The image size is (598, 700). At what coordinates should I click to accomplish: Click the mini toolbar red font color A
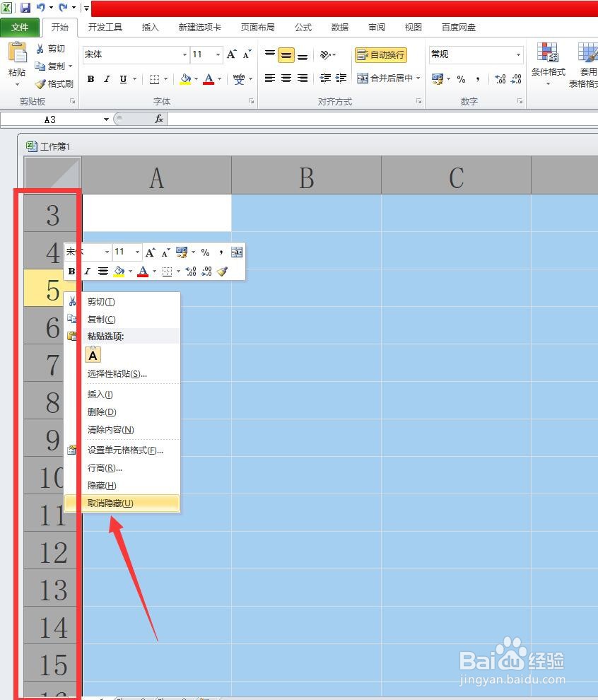(x=143, y=271)
